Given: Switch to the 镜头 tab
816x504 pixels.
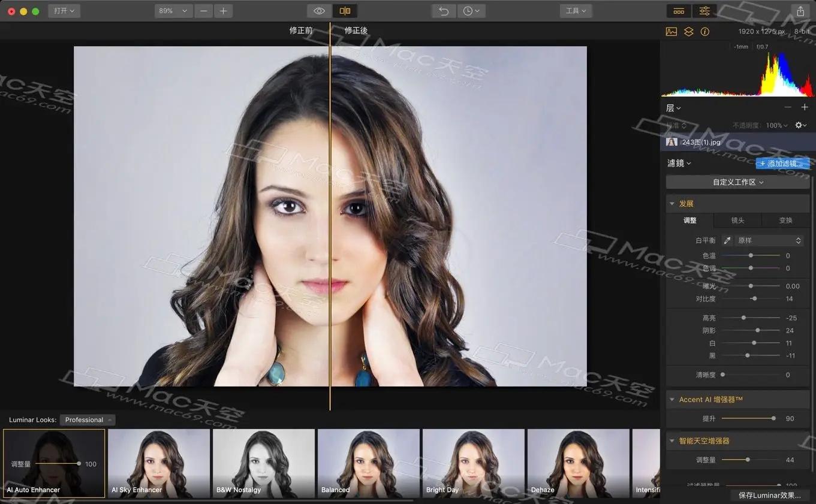Looking at the screenshot, I should click(738, 221).
